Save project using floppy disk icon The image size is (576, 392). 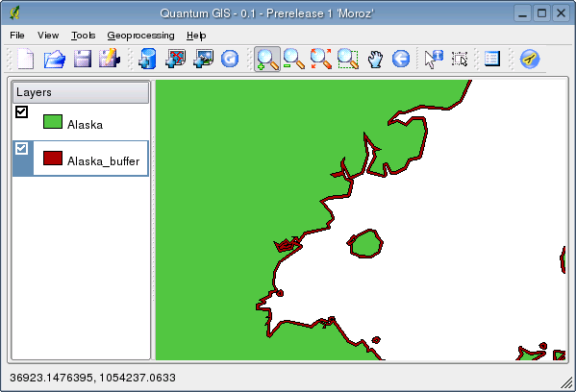[x=83, y=59]
